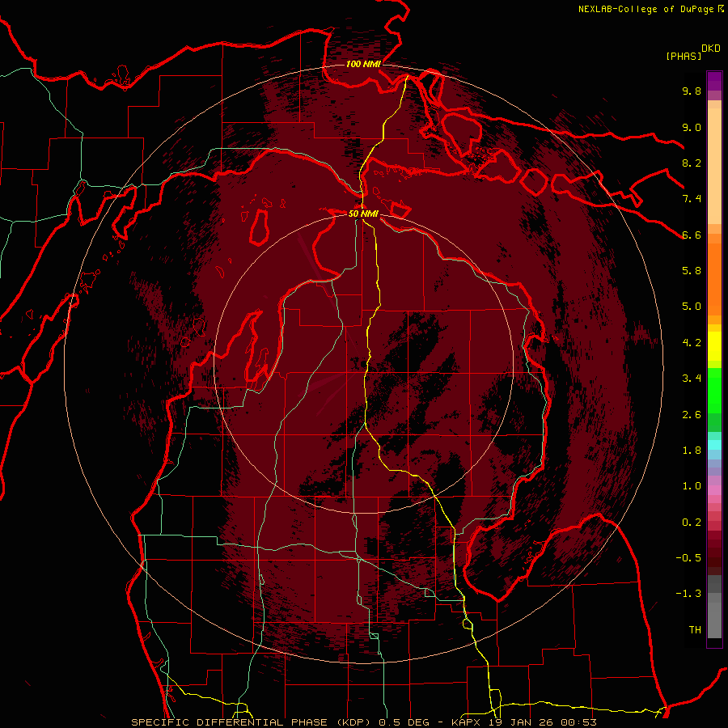Click the [PHAS] units label

684,56
